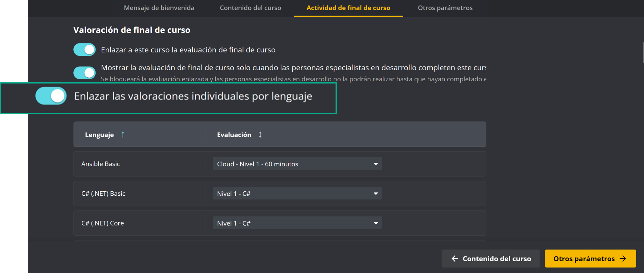
Task: Go back with Contenido del curso button
Action: 491,259
